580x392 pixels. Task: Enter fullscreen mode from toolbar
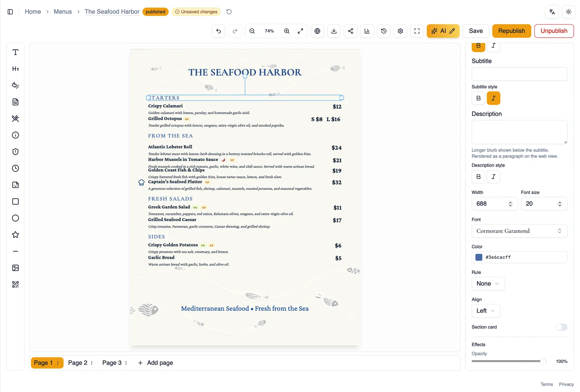417,31
